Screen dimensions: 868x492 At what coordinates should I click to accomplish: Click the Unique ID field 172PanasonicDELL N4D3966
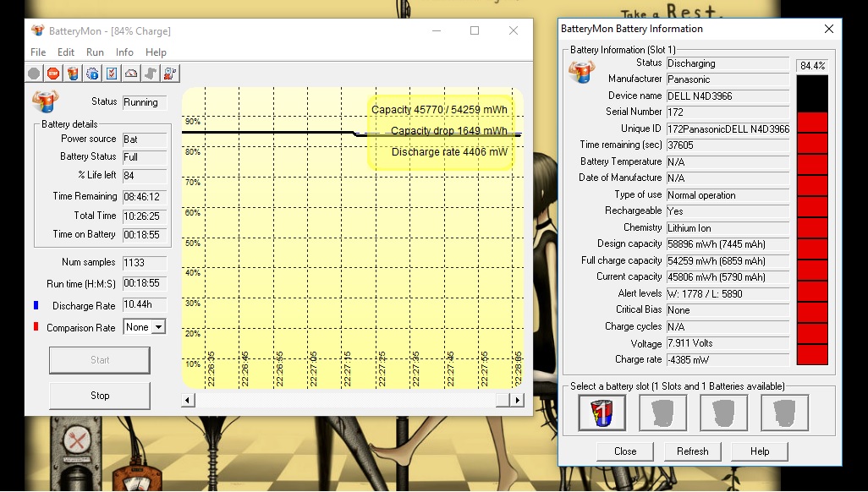pos(728,129)
